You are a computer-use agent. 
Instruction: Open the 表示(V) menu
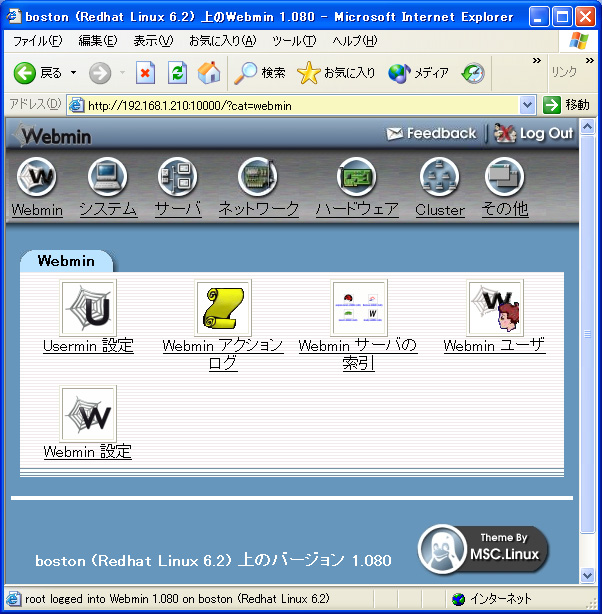point(153,41)
